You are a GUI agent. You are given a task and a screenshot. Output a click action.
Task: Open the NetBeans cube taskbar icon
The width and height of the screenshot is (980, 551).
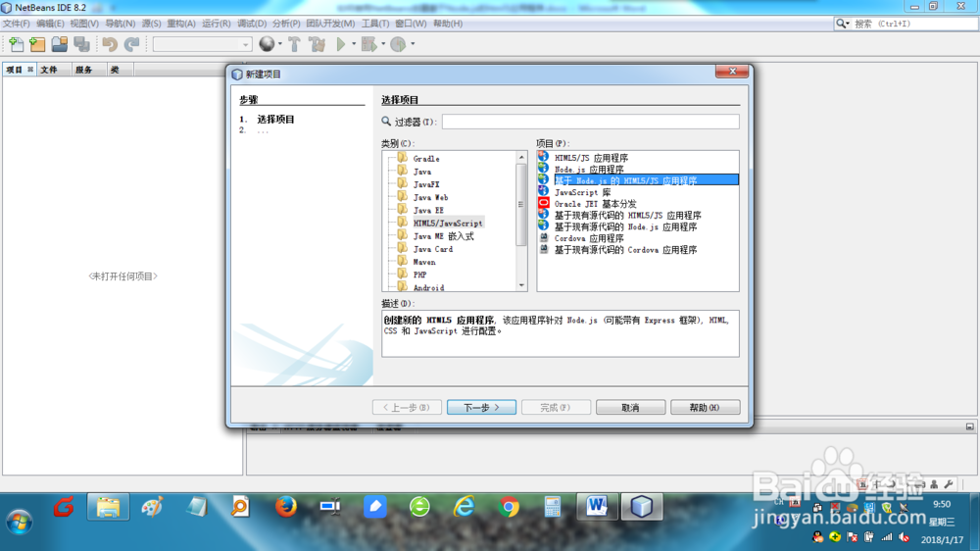tap(641, 507)
